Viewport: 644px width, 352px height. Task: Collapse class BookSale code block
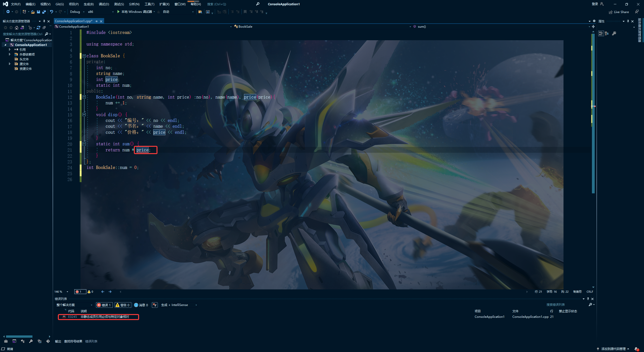coord(84,56)
